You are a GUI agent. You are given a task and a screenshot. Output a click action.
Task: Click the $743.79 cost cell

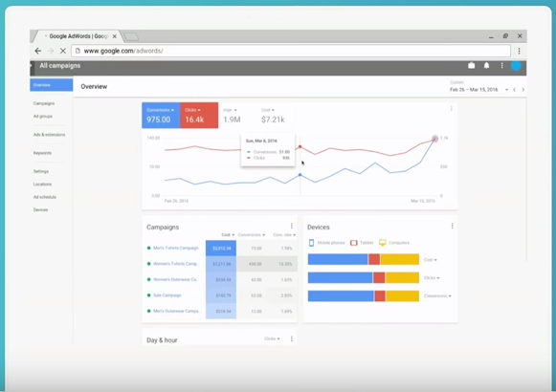pyautogui.click(x=221, y=295)
